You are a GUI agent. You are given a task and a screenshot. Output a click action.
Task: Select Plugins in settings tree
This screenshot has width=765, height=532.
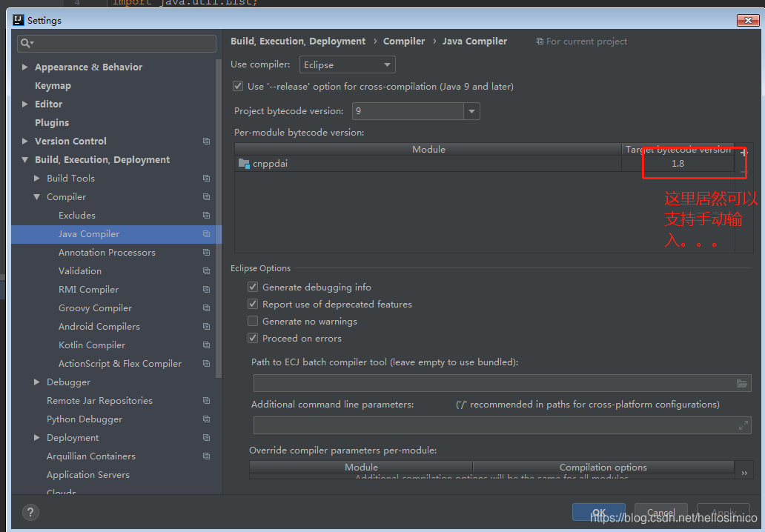point(52,123)
